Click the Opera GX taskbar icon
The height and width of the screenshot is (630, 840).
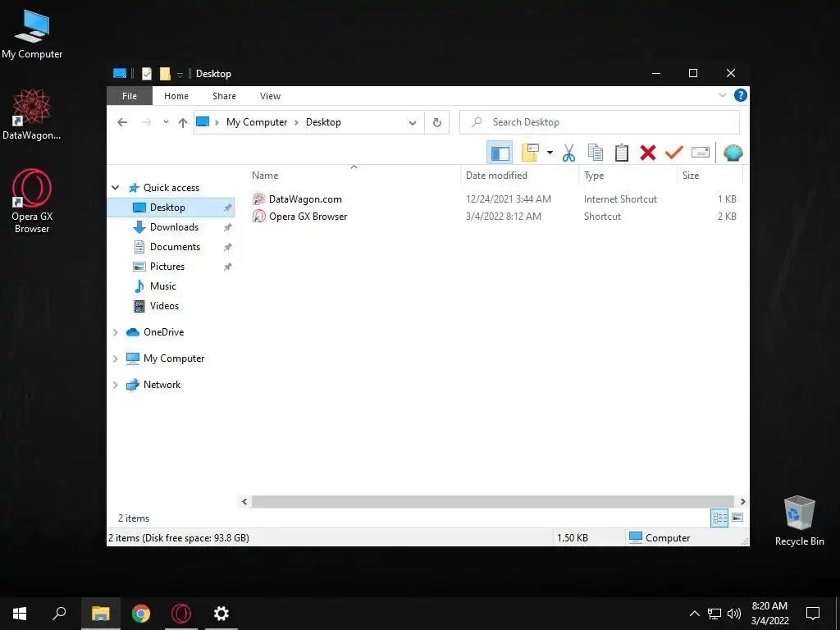pyautogui.click(x=181, y=614)
